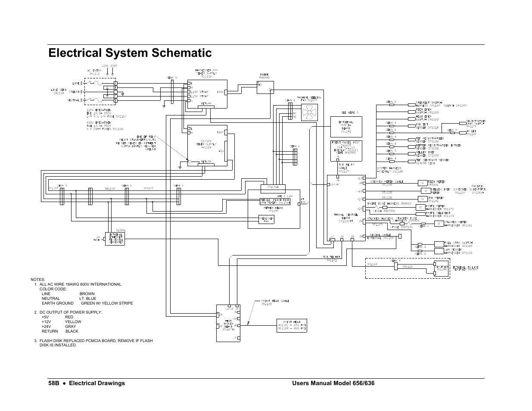Click the 'MODULE FLASH DISK' box

[276, 201]
